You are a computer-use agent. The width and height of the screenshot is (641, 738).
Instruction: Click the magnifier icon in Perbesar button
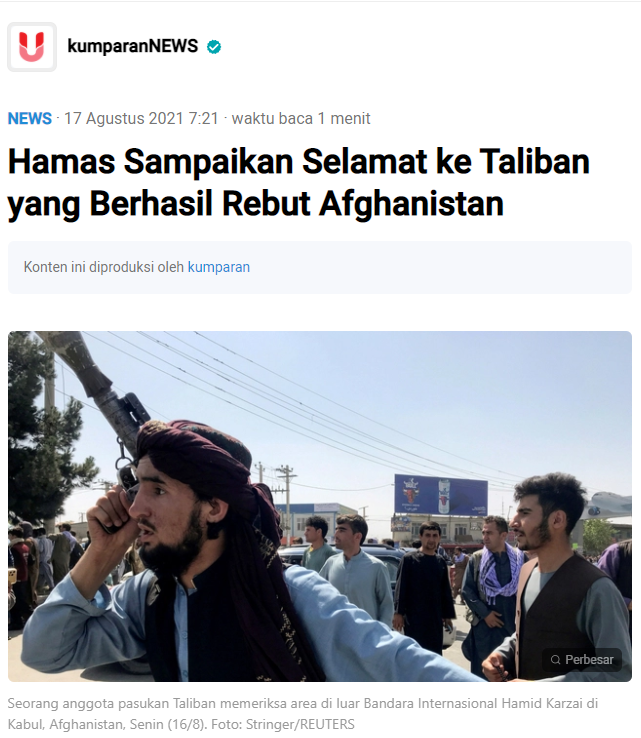pos(555,660)
